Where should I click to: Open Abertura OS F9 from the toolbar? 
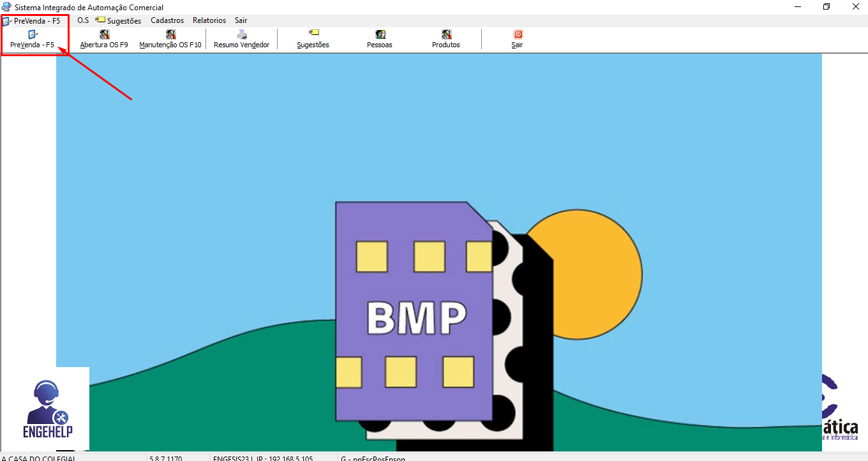(104, 40)
